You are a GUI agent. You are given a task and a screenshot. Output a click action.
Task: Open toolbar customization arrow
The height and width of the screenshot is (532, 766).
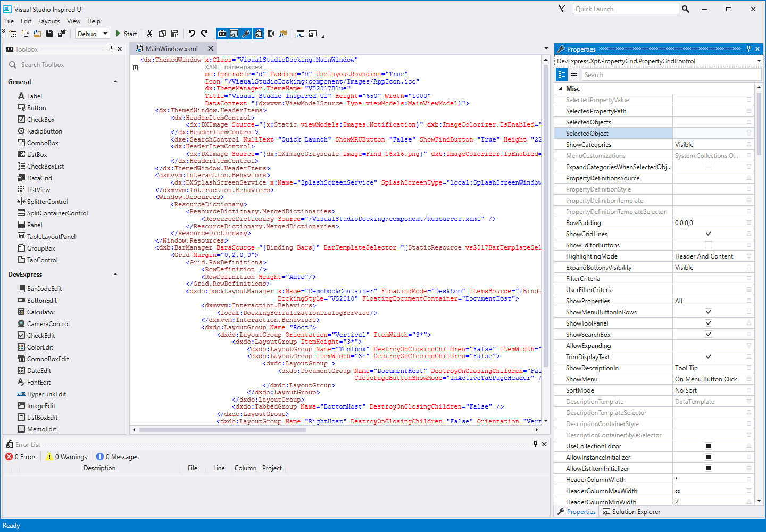[x=323, y=36]
